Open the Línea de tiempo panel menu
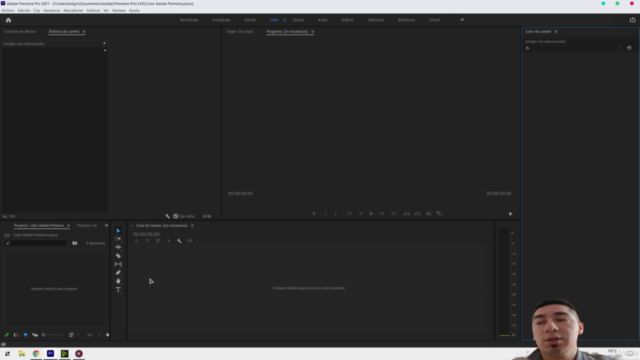This screenshot has width=640, height=360. point(192,225)
